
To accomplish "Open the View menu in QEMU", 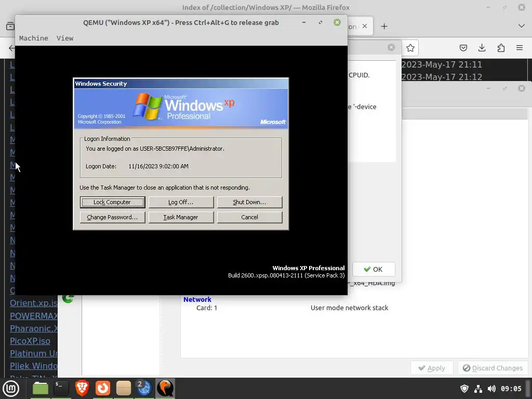I will (x=65, y=38).
